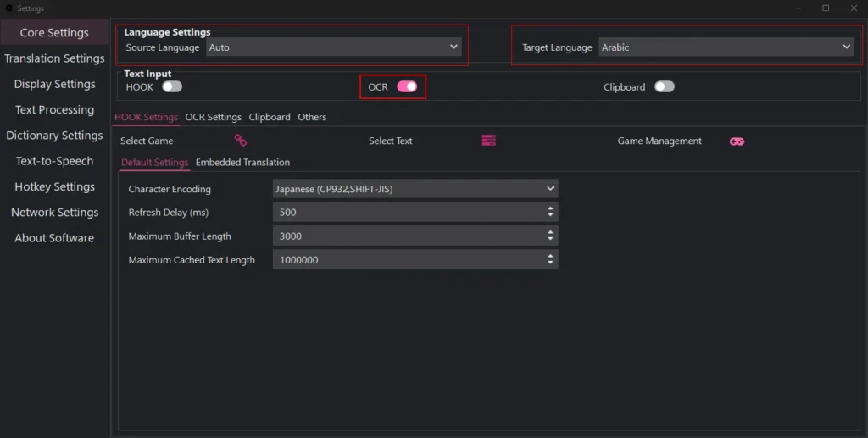Open the Others tab
Image resolution: width=868 pixels, height=438 pixels.
312,117
